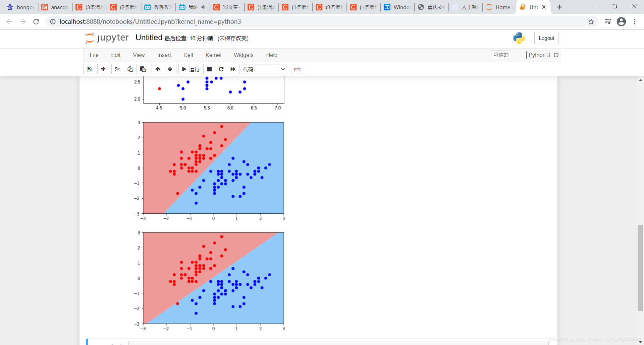Click the Jupyter logo
The width and height of the screenshot is (644, 345).
tap(107, 38)
